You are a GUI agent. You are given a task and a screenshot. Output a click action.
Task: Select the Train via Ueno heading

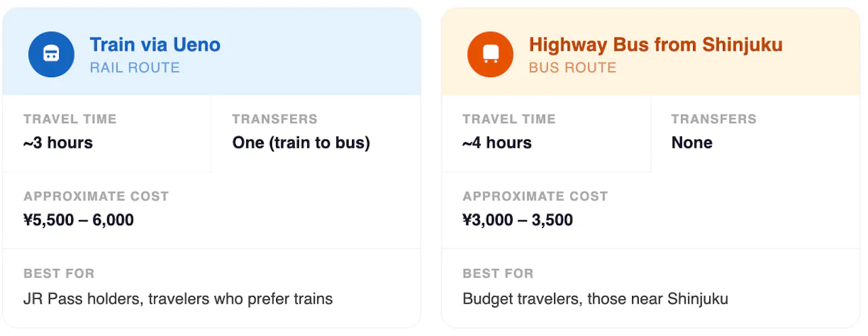(x=155, y=45)
